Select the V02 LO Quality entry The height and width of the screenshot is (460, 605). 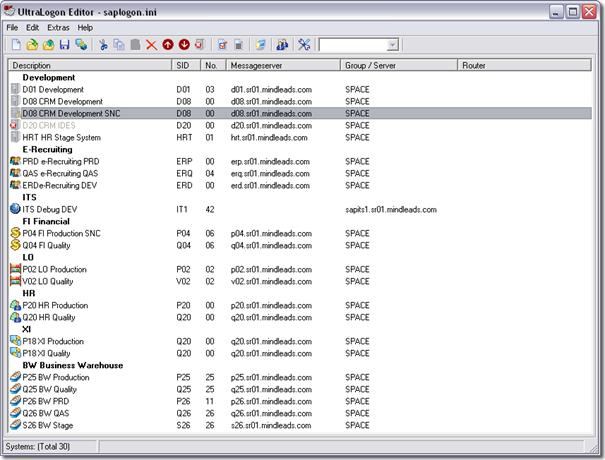tap(47, 281)
